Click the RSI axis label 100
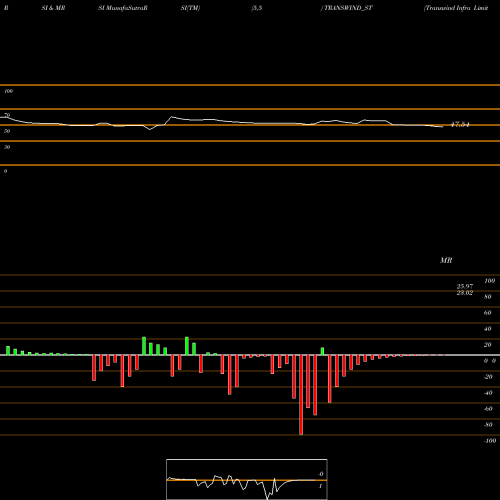The height and width of the screenshot is (500, 500). [x=8, y=91]
